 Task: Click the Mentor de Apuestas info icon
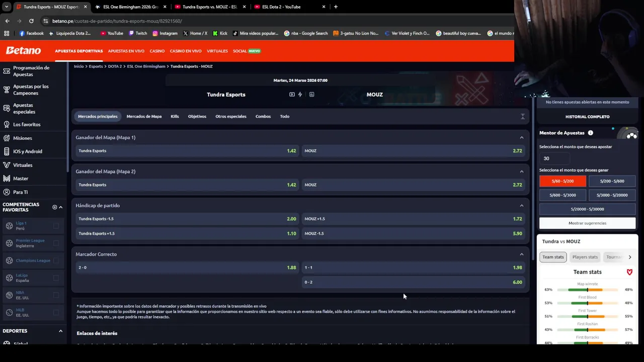590,133
